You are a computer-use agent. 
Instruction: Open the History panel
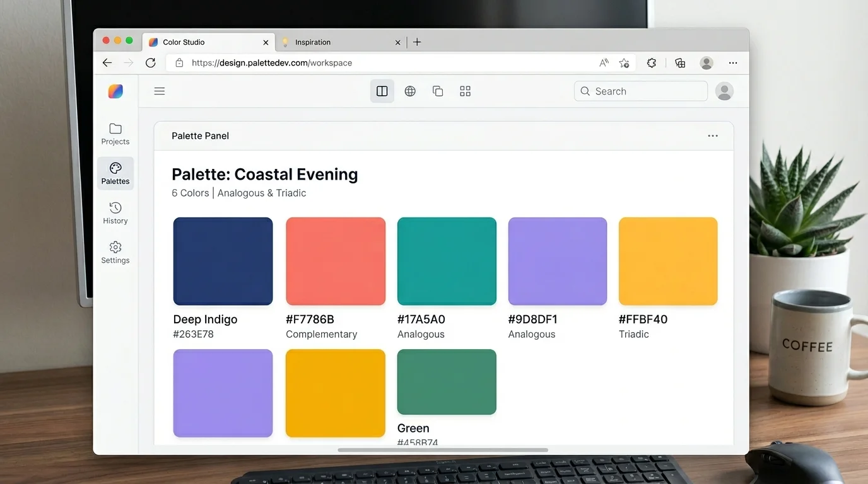[x=115, y=212]
